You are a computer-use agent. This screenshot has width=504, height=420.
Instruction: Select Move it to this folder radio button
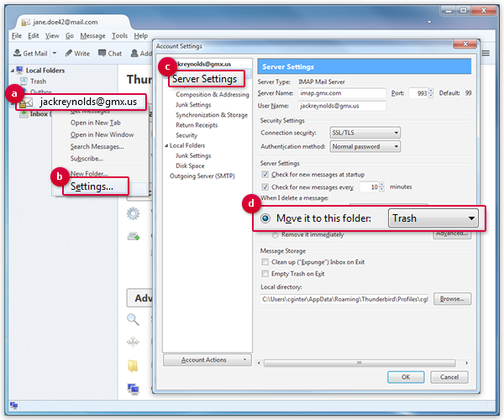tap(265, 218)
